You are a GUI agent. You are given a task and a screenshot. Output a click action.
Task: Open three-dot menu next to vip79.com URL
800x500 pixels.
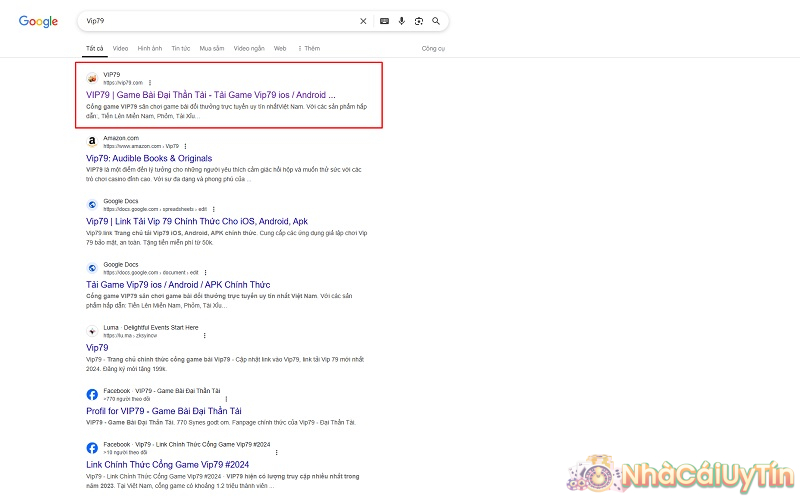[x=150, y=82]
